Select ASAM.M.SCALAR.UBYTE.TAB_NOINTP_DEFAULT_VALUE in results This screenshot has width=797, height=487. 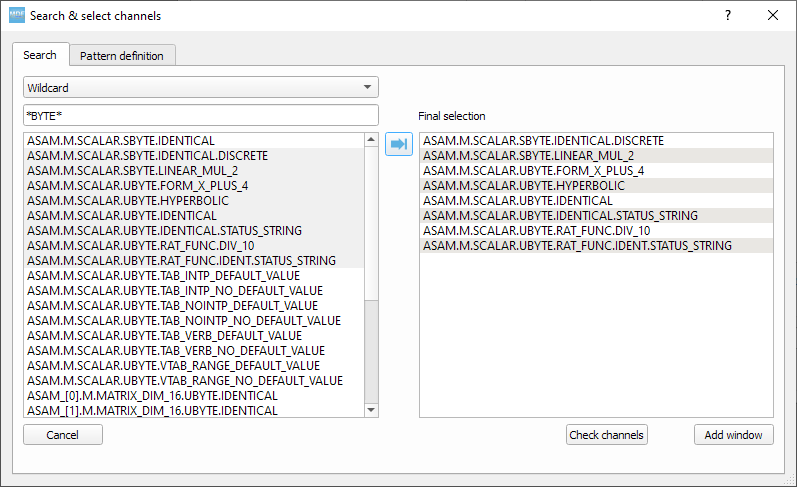[194, 306]
